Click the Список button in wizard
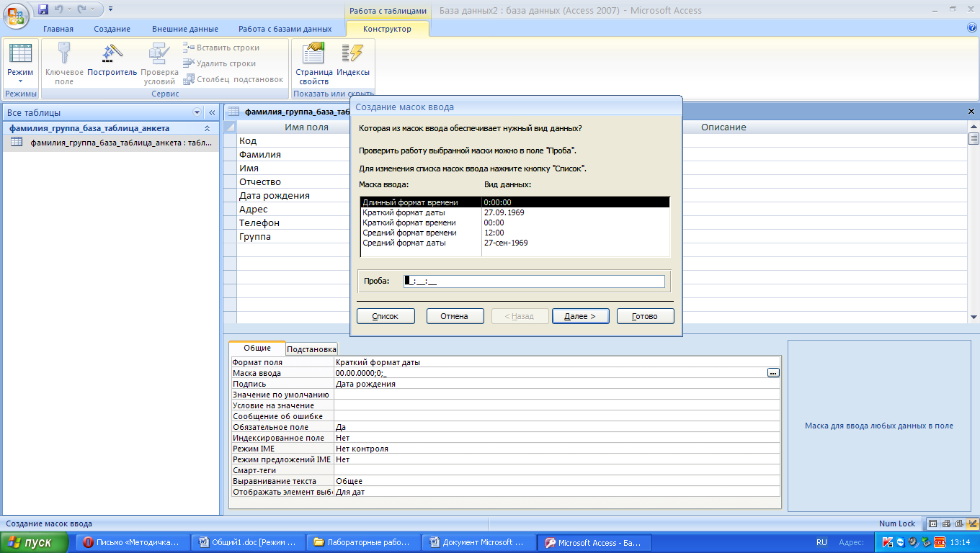 386,316
